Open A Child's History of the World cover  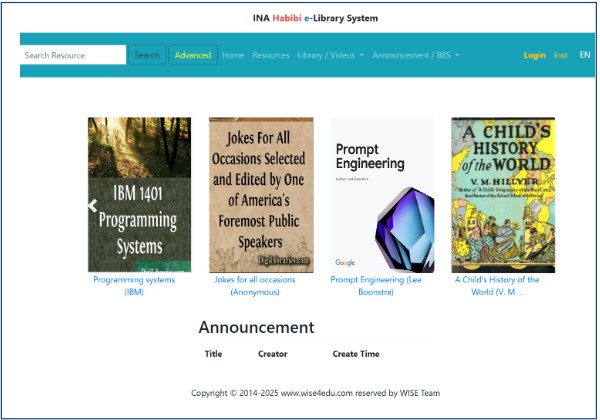503,195
